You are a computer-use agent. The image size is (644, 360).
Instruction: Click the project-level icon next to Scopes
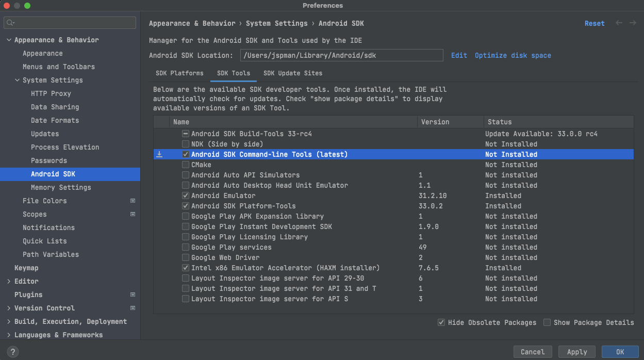tap(133, 214)
